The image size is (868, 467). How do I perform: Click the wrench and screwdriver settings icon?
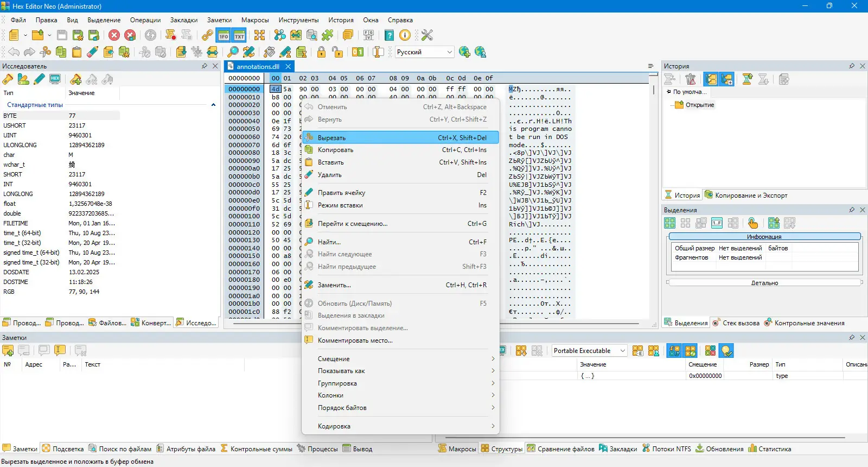427,35
